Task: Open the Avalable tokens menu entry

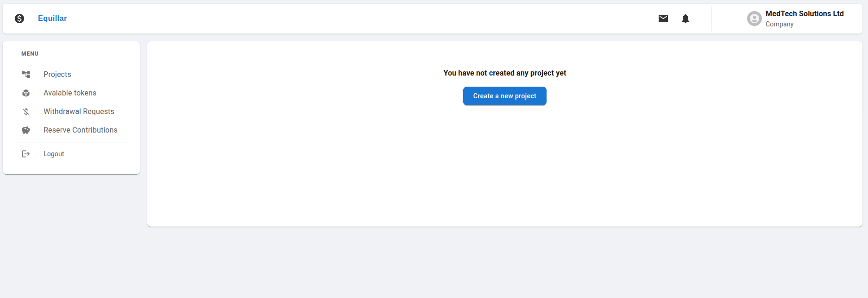Action: pos(70,93)
